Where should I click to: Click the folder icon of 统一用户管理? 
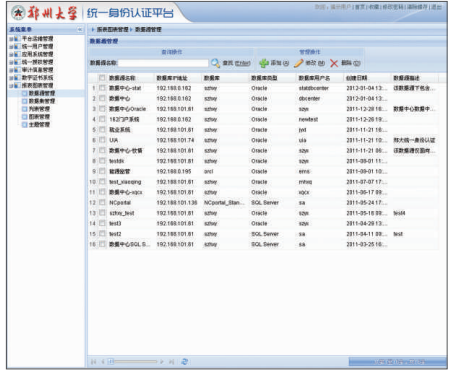pyautogui.click(x=17, y=46)
